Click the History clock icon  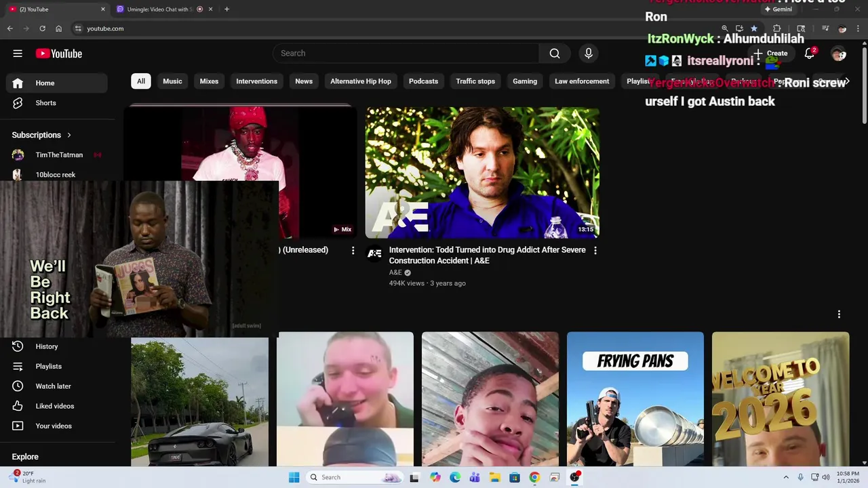(18, 346)
